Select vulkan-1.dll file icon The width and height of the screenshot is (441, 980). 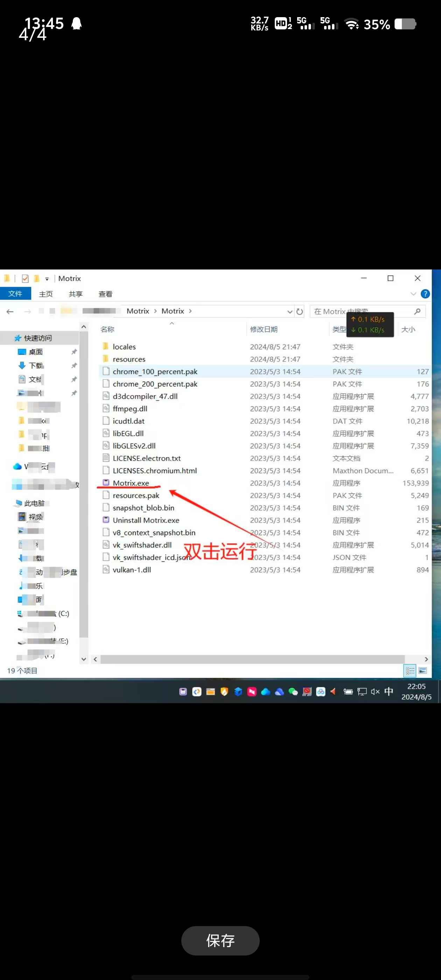[106, 569]
